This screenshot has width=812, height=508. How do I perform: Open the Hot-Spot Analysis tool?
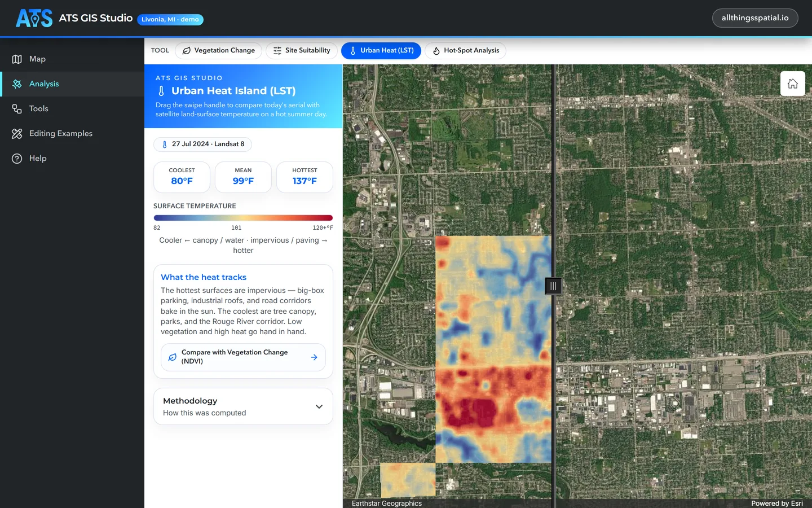pyautogui.click(x=465, y=51)
